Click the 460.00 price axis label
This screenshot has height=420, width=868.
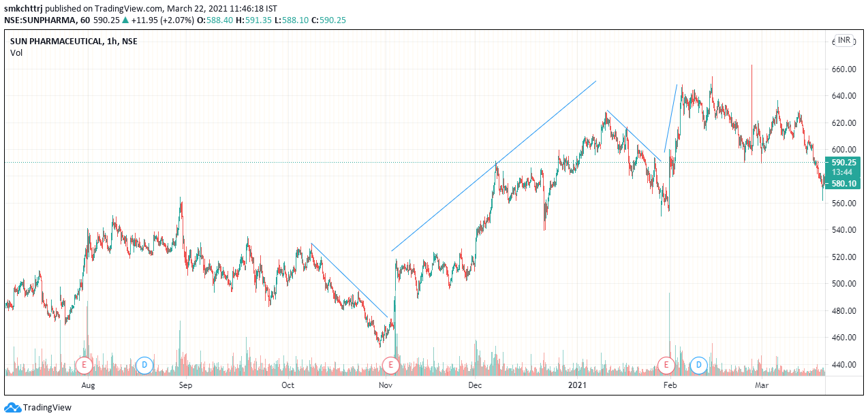tap(843, 338)
